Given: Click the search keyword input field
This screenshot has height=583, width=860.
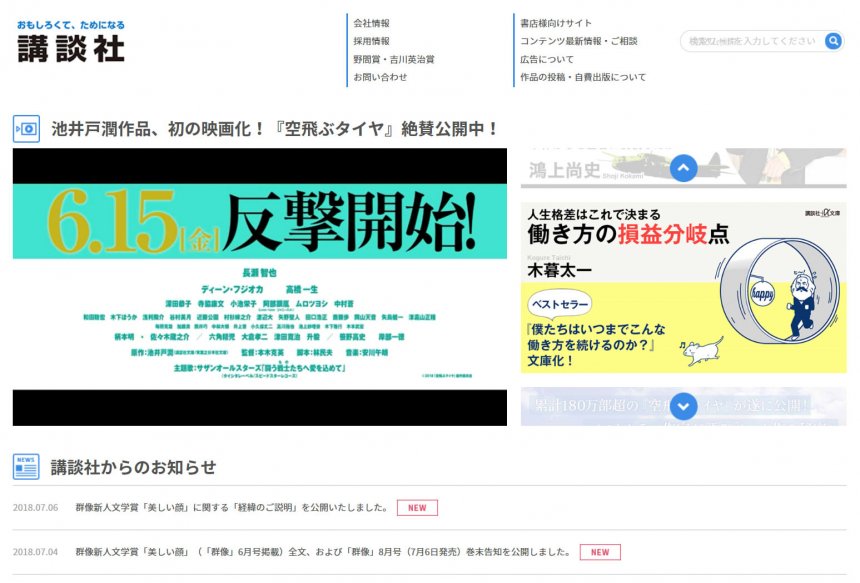Looking at the screenshot, I should click(x=752, y=41).
